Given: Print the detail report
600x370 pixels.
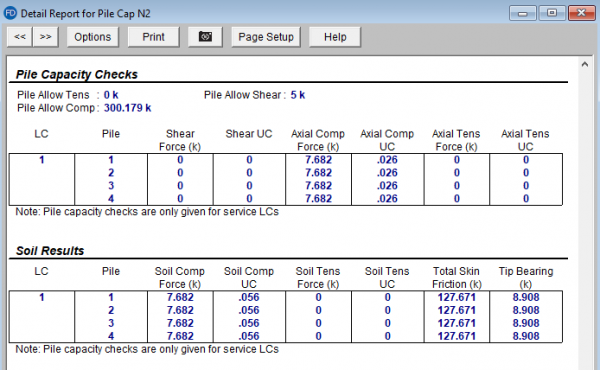Looking at the screenshot, I should point(153,37).
